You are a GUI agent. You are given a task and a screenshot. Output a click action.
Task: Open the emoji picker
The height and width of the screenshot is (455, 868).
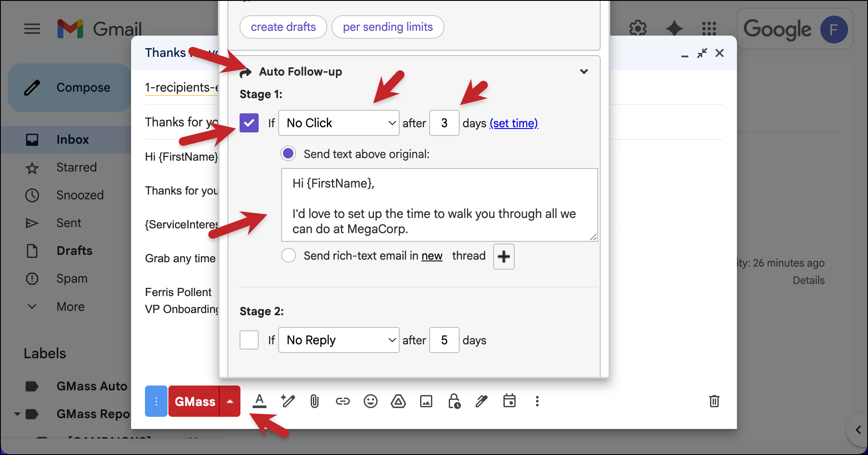point(371,401)
